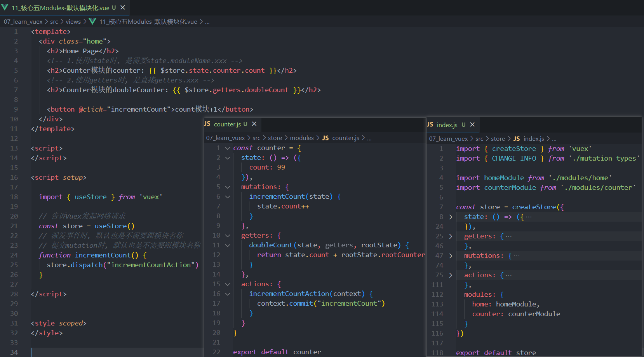This screenshot has height=357, width=644.
Task: Click $store.getters.doubleCount in template
Action: [237, 90]
